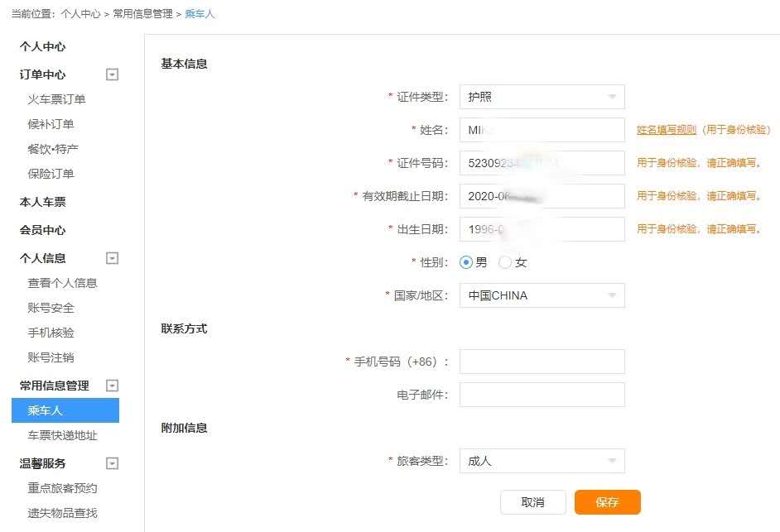This screenshot has width=780, height=532.
Task: Click the 手机号码 input field
Action: 542,362
